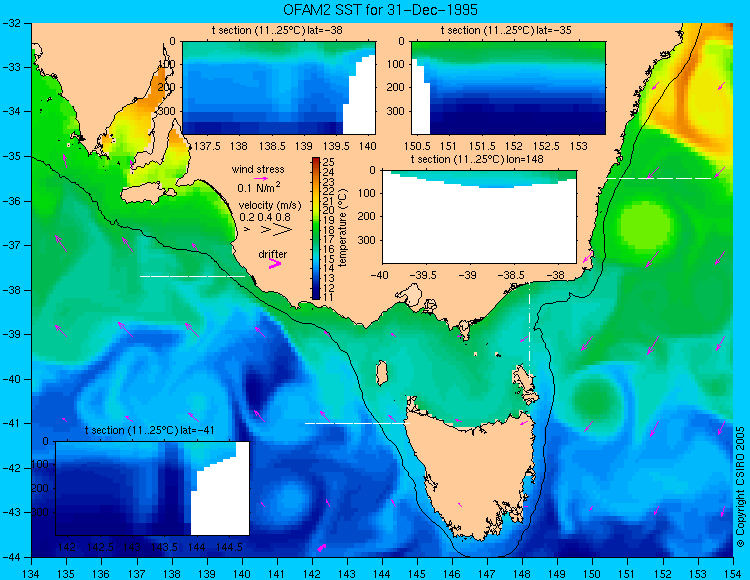
Task: Click the magenta drifter legend symbol
Action: click(275, 264)
